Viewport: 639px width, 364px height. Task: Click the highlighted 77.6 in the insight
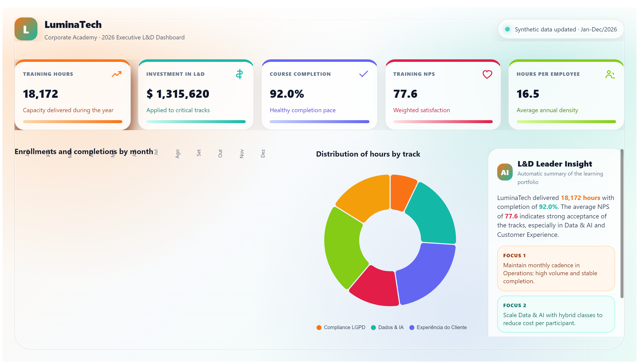(x=511, y=216)
